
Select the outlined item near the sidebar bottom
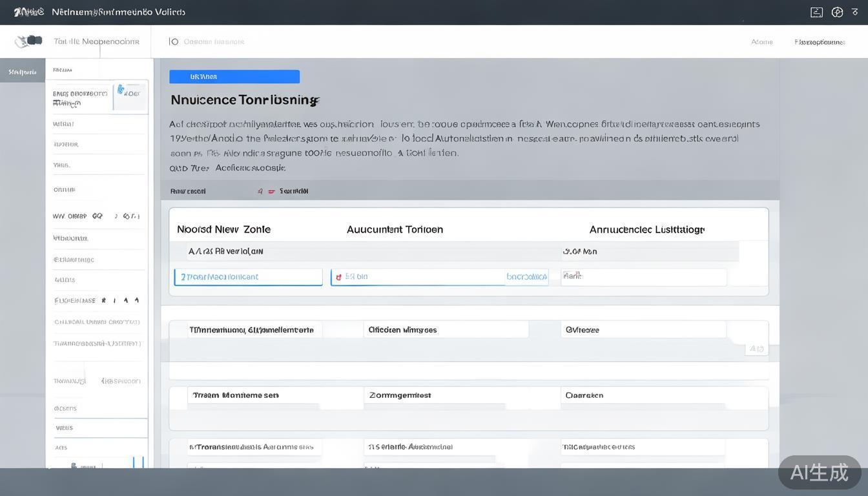tap(101, 428)
